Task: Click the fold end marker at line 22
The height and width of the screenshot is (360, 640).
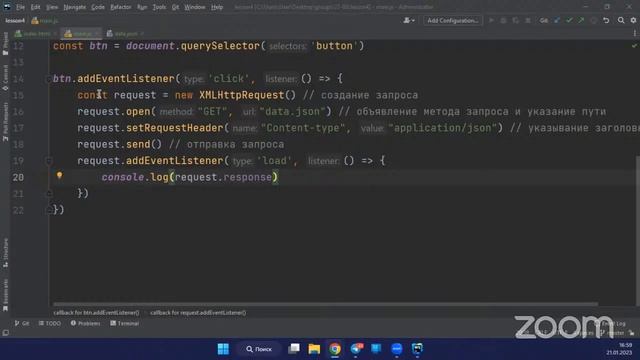Action: point(49,210)
